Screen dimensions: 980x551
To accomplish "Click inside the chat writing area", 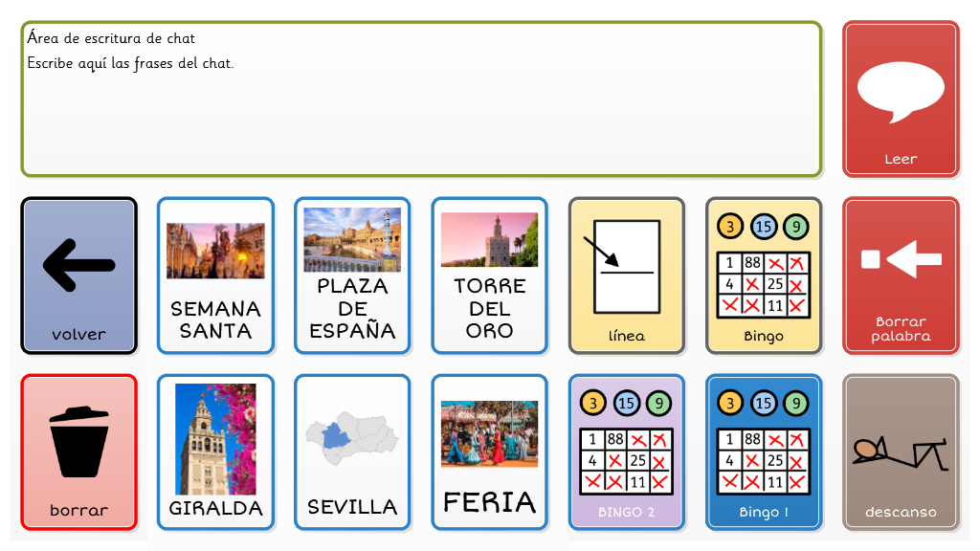I will click(421, 105).
